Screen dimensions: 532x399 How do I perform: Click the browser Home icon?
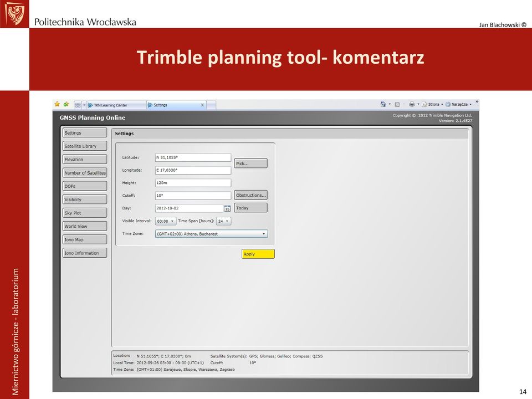(383, 105)
